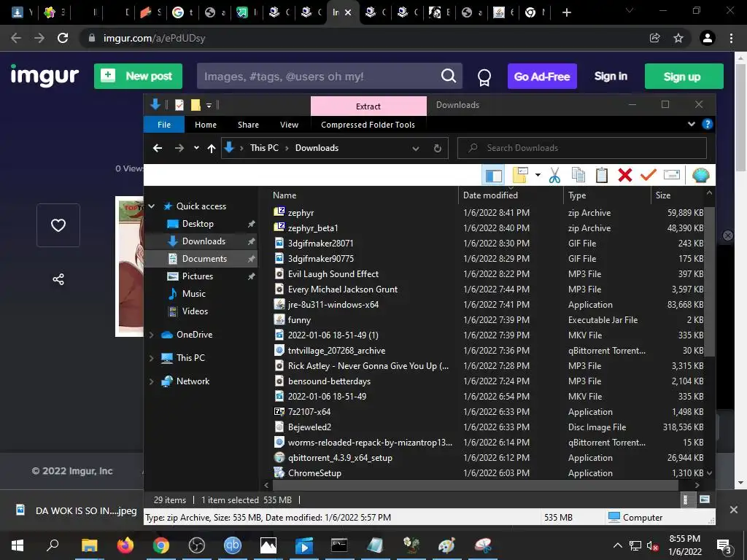This screenshot has width=747, height=560.
Task: Switch to large thumbnails view in status bar
Action: [x=705, y=499]
